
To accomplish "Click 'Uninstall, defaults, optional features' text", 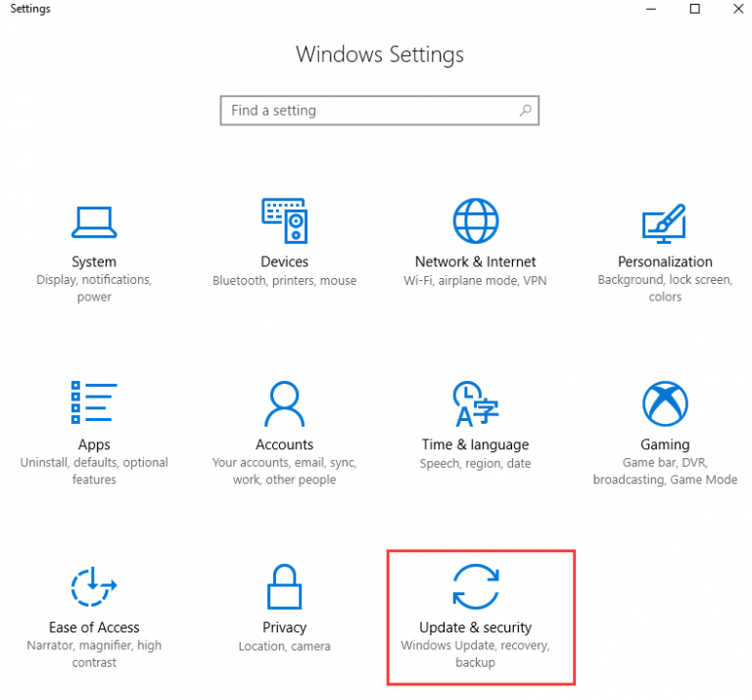I will coord(94,471).
